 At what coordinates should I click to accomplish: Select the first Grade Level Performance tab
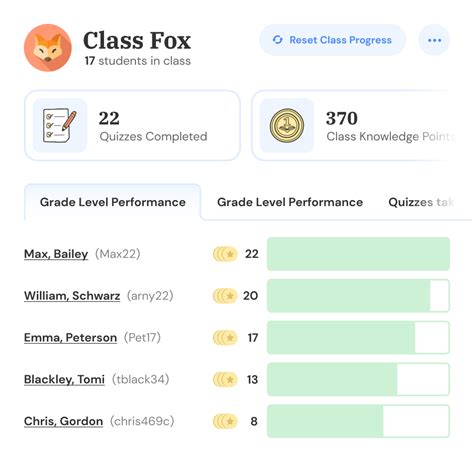point(113,202)
